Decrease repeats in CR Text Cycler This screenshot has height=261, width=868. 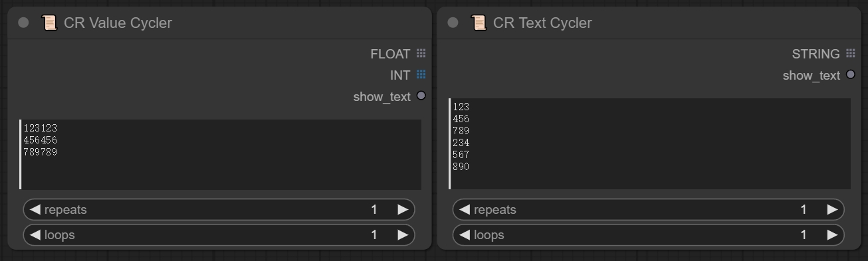[465, 210]
